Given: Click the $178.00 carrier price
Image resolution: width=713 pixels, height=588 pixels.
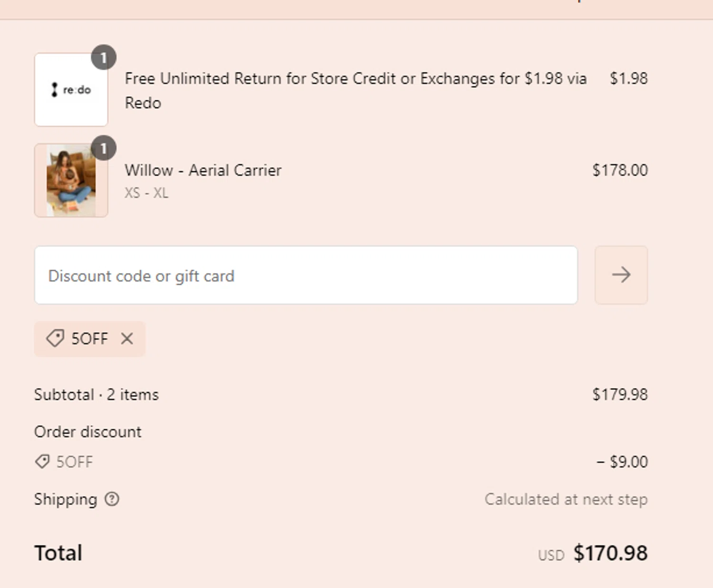Looking at the screenshot, I should 619,170.
